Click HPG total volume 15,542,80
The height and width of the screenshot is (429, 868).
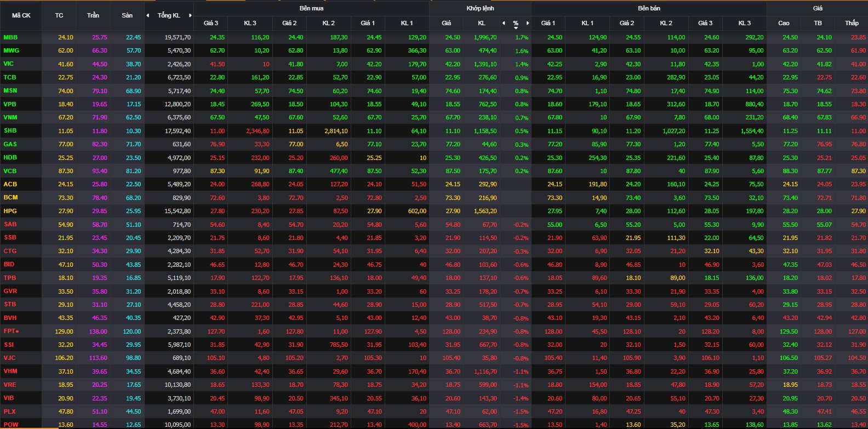coord(178,211)
